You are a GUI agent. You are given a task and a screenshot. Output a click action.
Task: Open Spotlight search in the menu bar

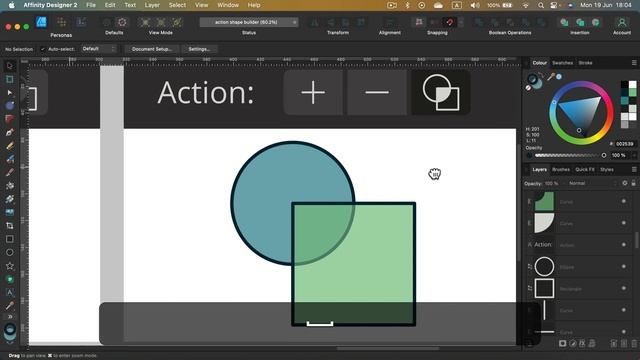point(540,5)
